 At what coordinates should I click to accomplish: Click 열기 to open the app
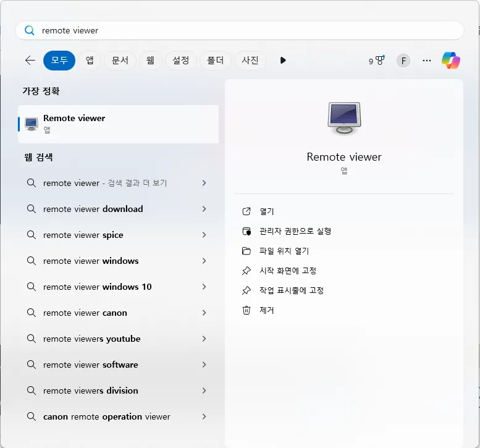click(267, 211)
